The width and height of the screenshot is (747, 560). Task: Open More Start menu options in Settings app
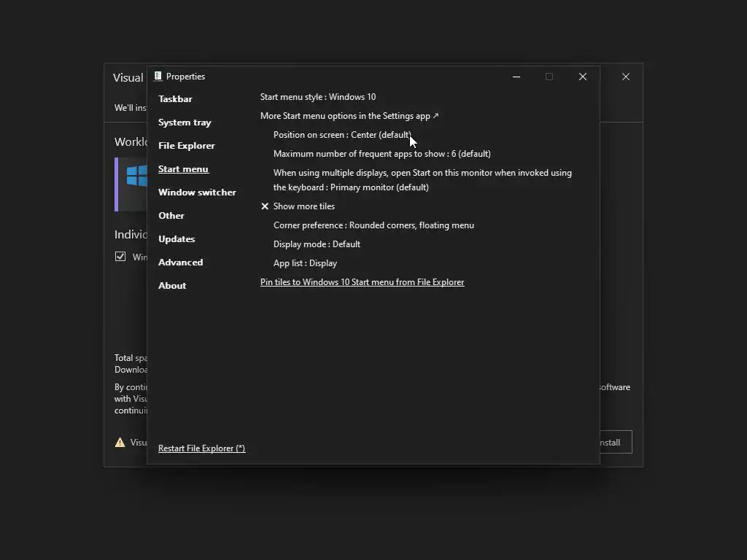(x=349, y=116)
